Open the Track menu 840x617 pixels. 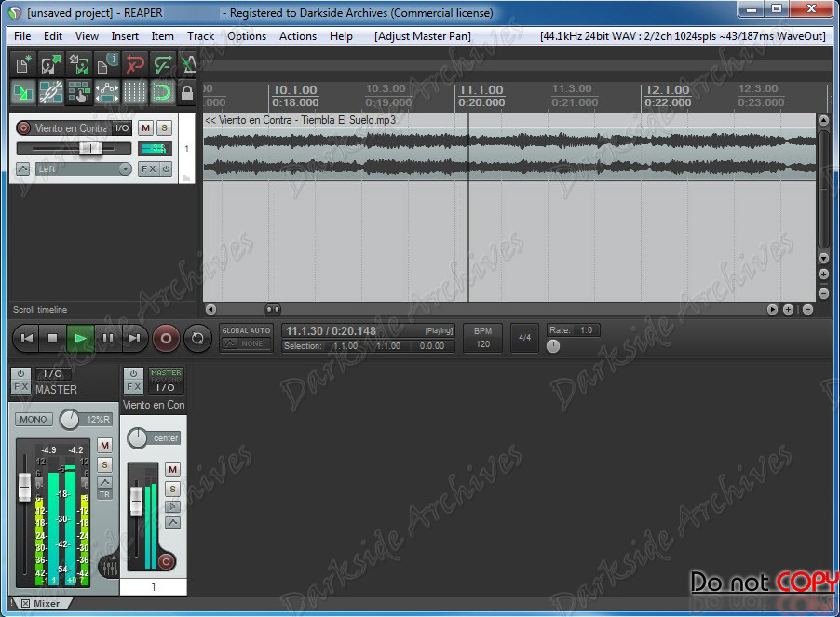tap(200, 36)
